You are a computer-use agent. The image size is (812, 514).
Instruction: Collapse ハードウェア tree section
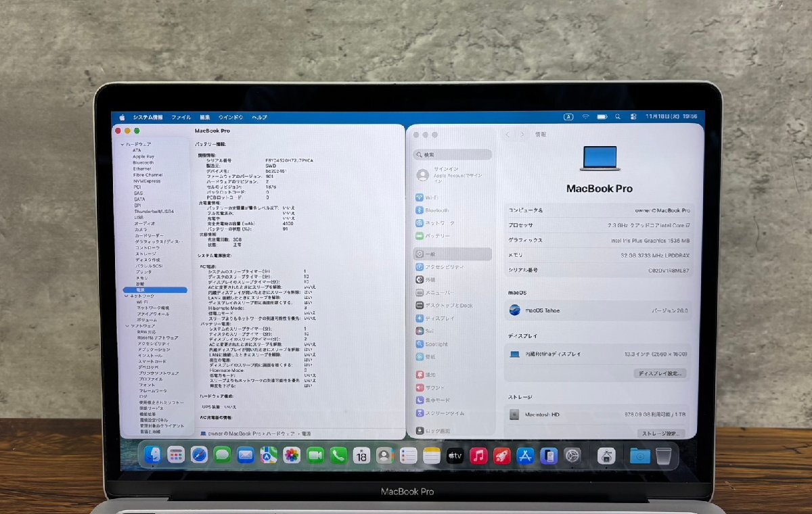coord(122,144)
